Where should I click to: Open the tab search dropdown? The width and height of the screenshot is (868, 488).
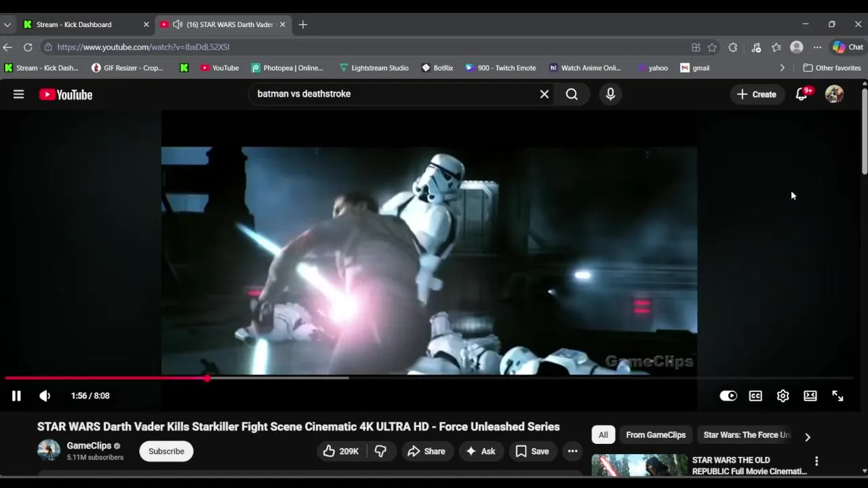(x=7, y=24)
